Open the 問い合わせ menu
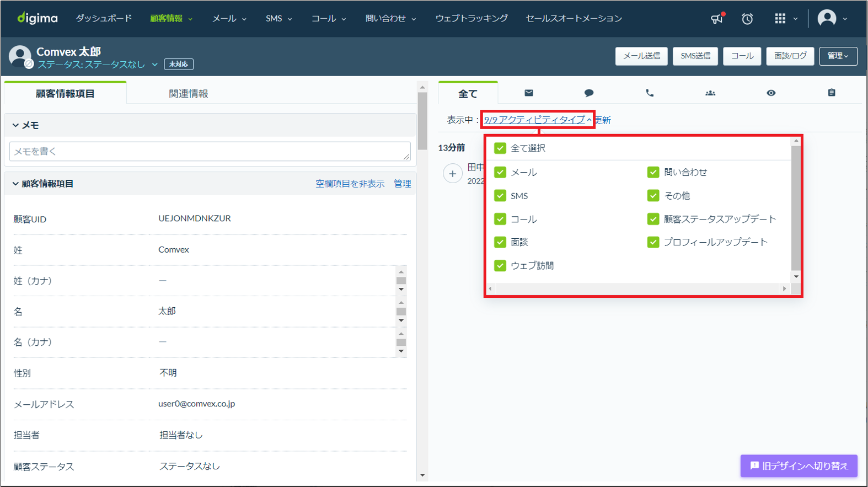Image resolution: width=868 pixels, height=487 pixels. pos(390,19)
